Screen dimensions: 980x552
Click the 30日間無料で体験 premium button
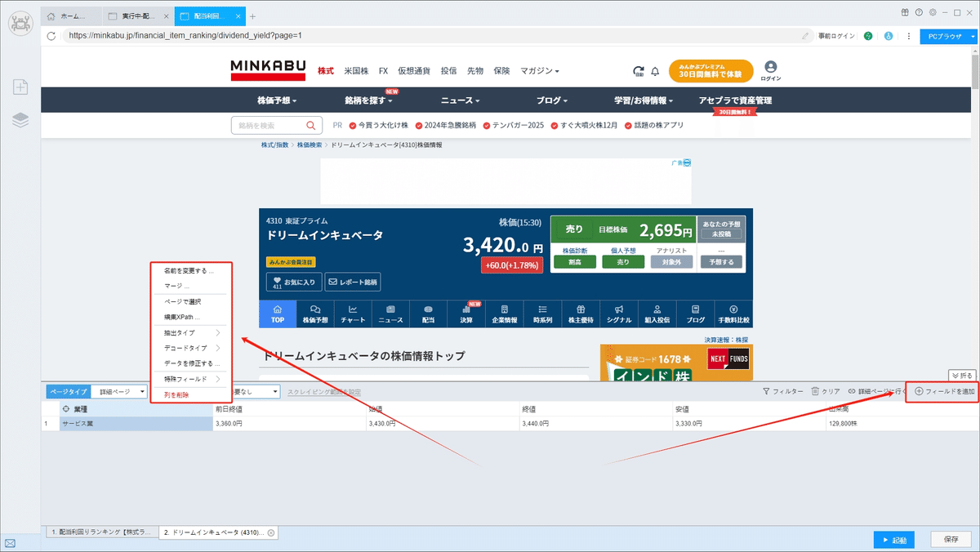coord(710,71)
